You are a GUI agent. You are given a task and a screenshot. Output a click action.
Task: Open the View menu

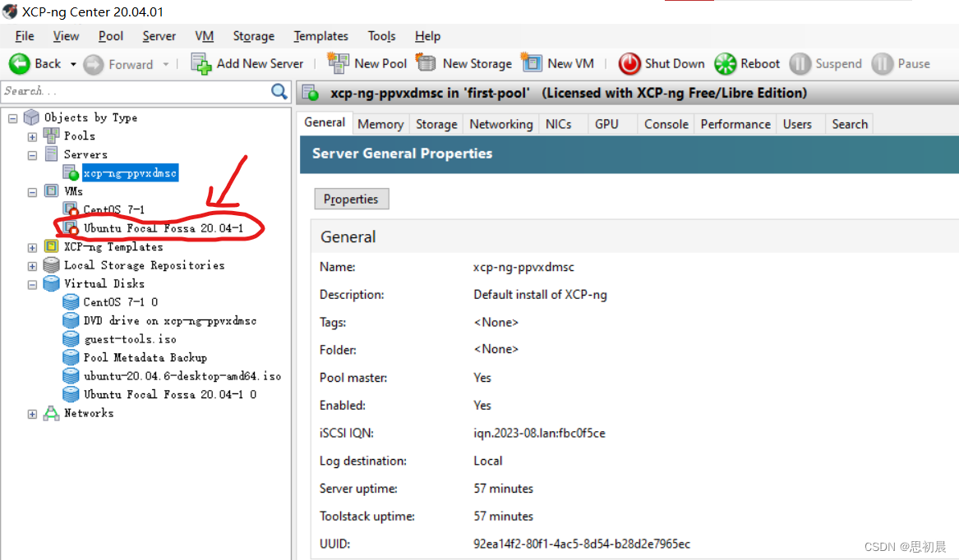[x=66, y=36]
